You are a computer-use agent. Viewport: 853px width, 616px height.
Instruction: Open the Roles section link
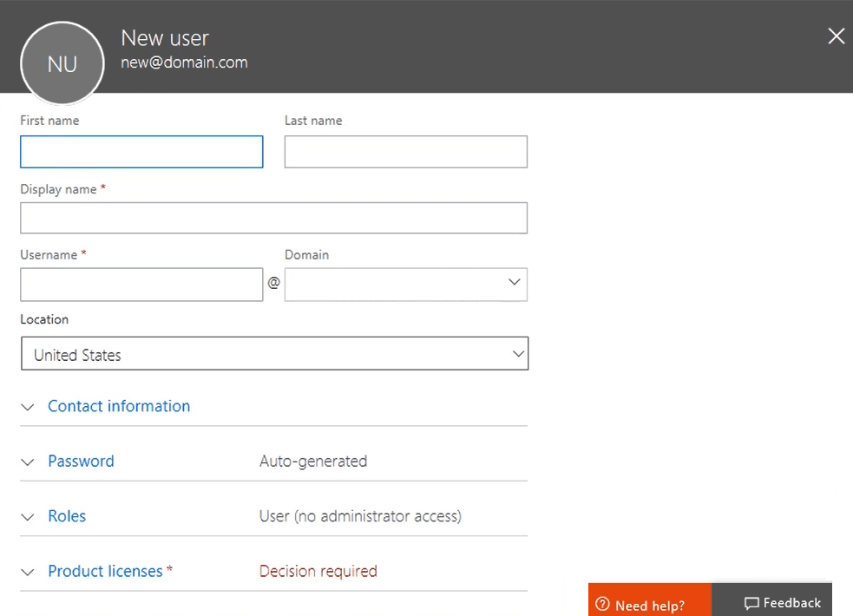(67, 516)
